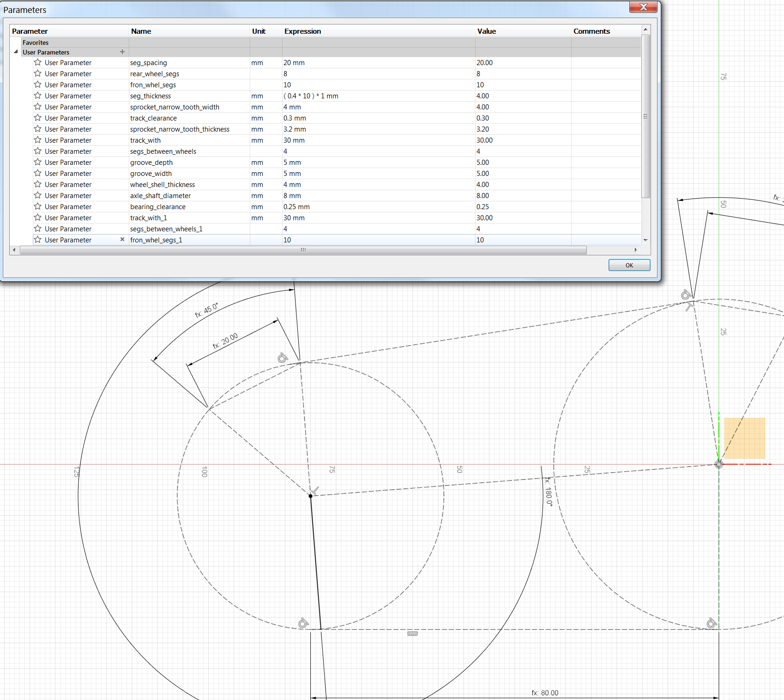Screen dimensions: 784x700
Task: Click the constraint glyph at the large circle's bottom
Action: [303, 623]
